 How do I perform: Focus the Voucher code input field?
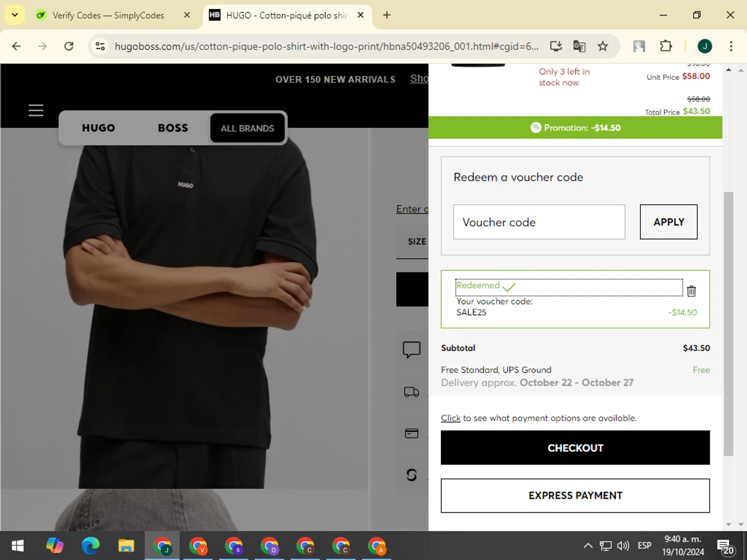coord(539,222)
